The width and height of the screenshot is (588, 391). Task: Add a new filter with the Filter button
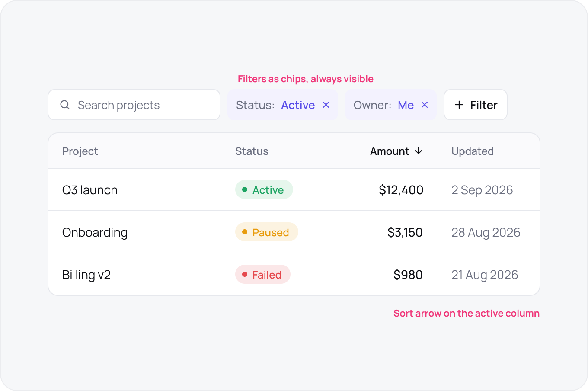point(476,105)
